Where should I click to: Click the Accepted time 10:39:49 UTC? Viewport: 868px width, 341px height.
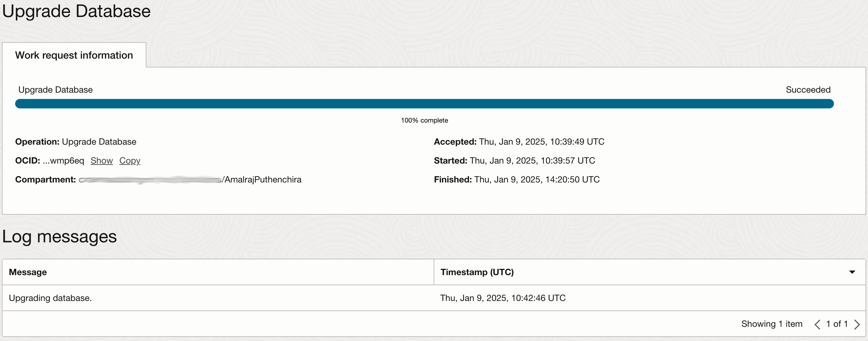(542, 142)
